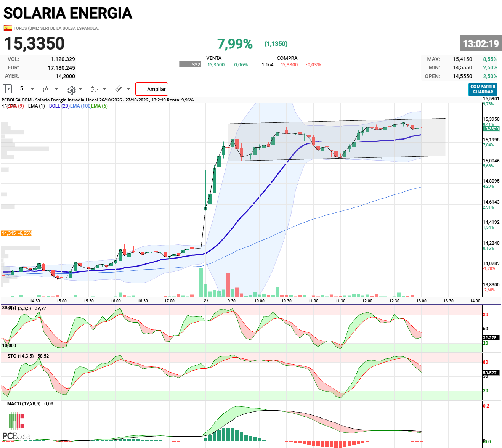The height and width of the screenshot is (448, 502).
Task: Click the STO (5,3,5) indicator label
Action: tap(19, 308)
